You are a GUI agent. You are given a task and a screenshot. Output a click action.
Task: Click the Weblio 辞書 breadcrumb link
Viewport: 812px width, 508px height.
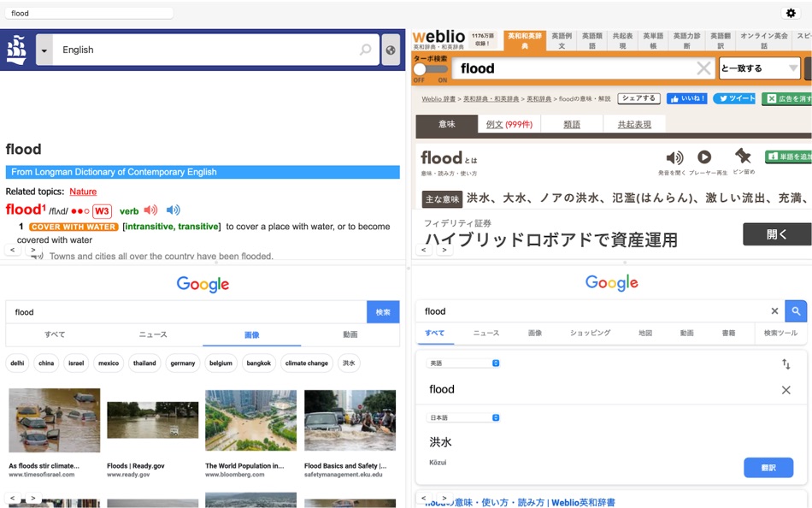[x=438, y=99]
